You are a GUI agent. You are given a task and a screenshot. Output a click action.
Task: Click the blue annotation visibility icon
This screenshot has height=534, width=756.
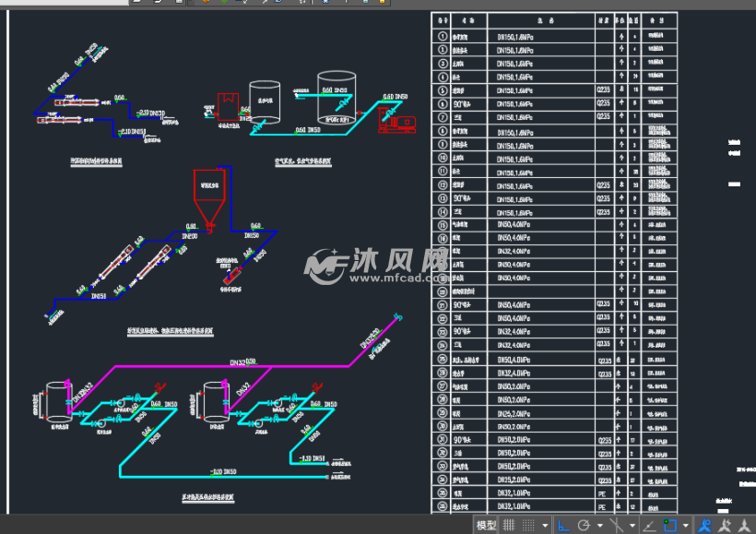pyautogui.click(x=704, y=526)
